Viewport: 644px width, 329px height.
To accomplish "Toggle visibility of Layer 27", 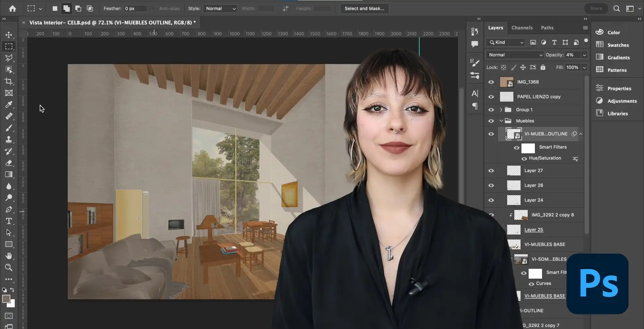I will tap(491, 171).
